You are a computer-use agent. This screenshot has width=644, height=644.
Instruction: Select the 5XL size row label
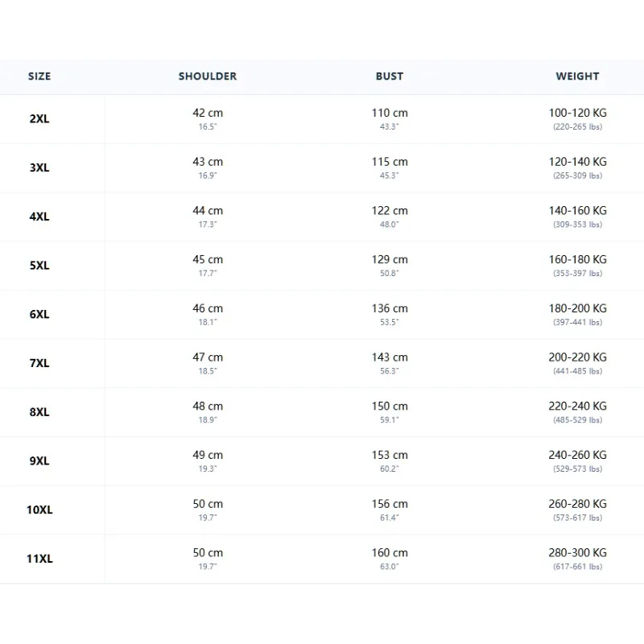point(39,266)
